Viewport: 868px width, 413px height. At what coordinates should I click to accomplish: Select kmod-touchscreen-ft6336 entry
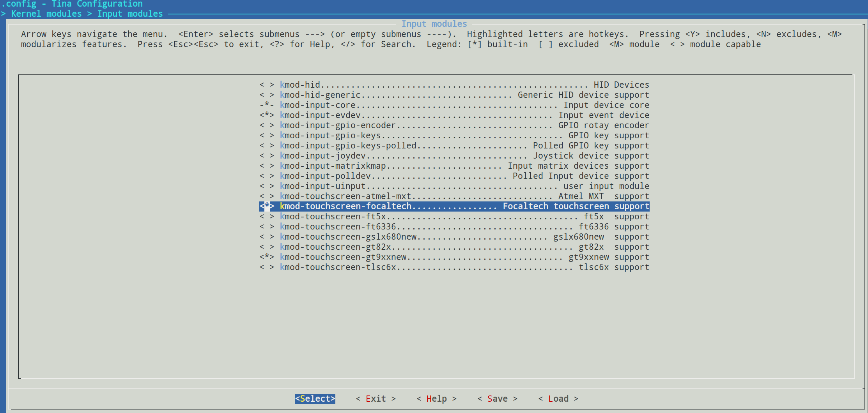click(455, 227)
